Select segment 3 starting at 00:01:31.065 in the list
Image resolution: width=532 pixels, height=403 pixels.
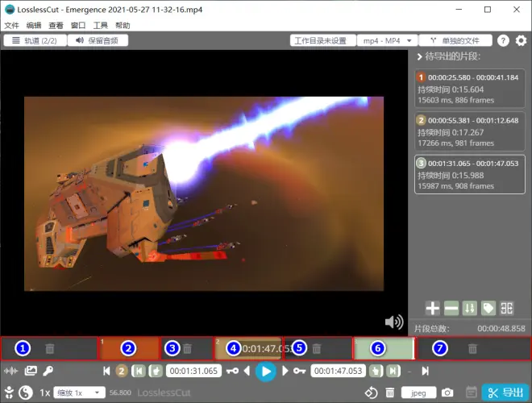(470, 175)
